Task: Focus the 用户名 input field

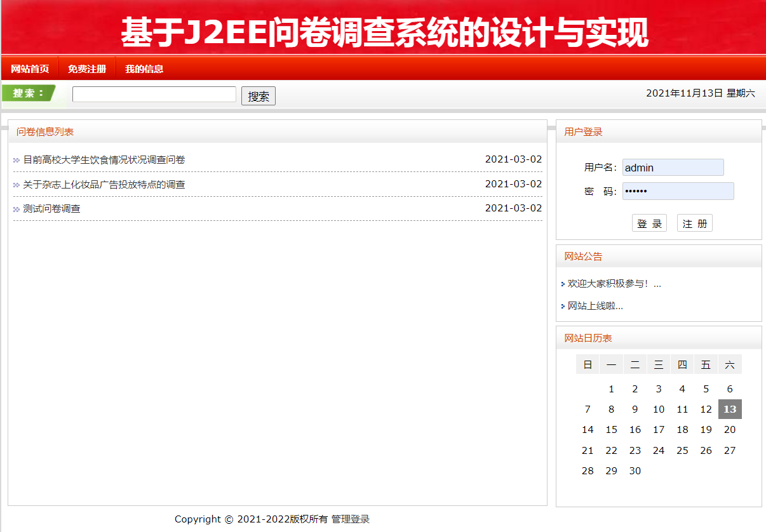Action: click(x=673, y=168)
